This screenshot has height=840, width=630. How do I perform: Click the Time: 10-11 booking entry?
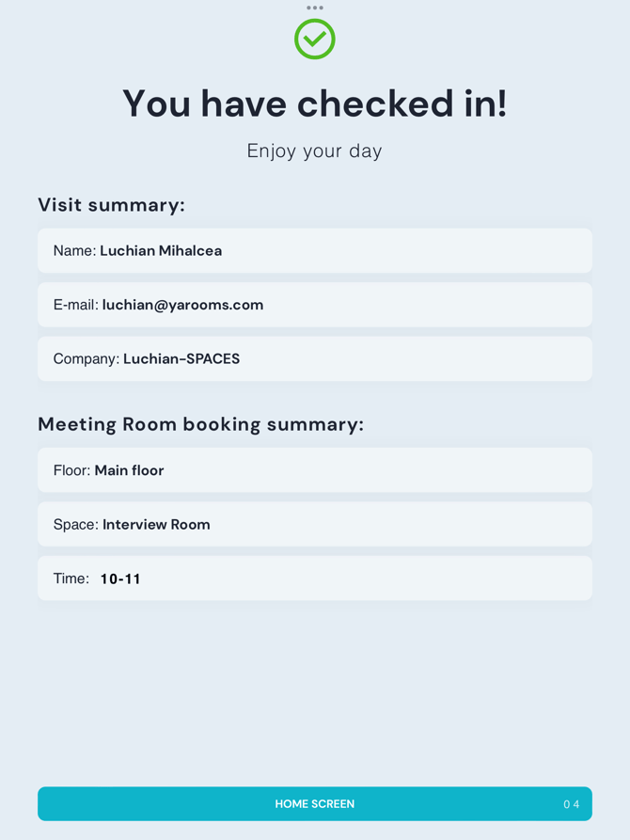coord(315,578)
